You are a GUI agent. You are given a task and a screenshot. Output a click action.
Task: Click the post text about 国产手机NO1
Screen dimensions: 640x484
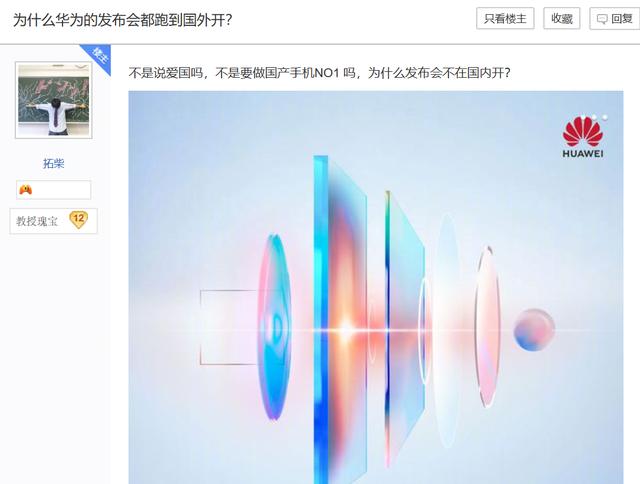320,73
